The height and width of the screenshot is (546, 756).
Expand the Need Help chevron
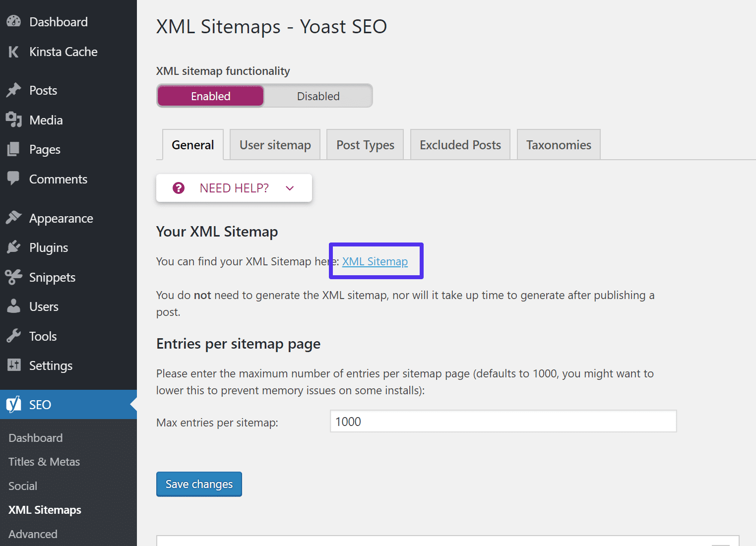point(290,188)
